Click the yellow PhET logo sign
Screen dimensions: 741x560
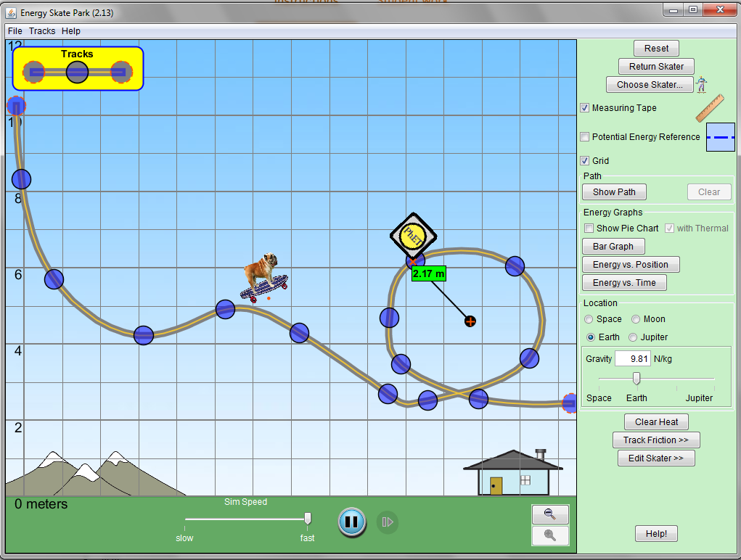[x=413, y=234]
